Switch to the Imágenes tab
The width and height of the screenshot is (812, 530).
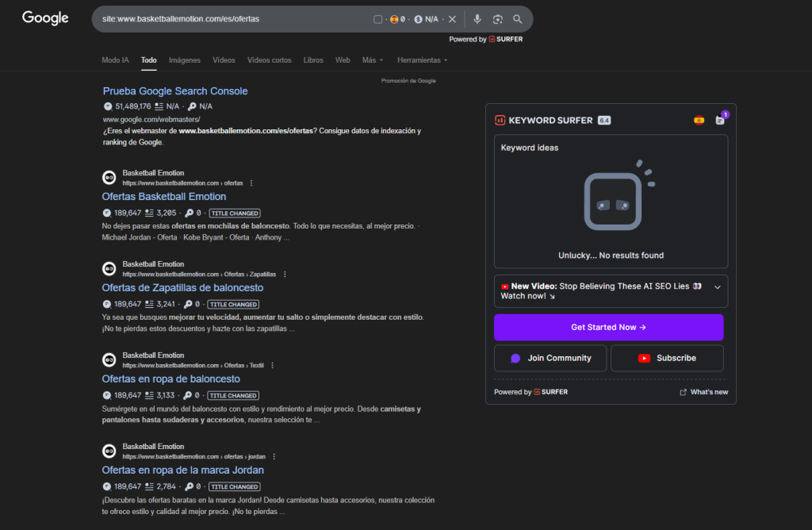pyautogui.click(x=184, y=60)
